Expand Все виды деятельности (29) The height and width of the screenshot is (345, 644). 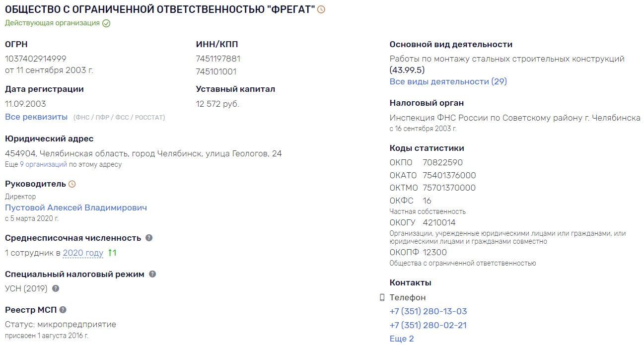tap(448, 81)
